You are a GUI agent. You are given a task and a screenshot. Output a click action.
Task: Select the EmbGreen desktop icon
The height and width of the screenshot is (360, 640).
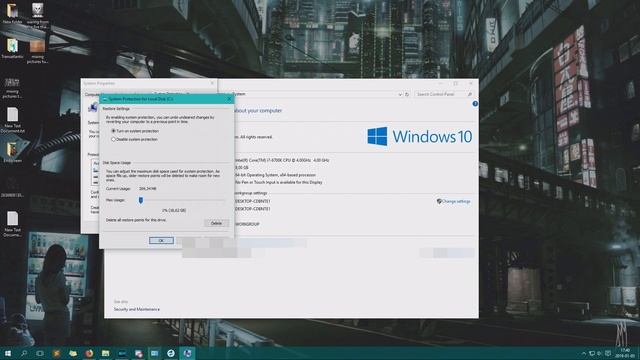(x=12, y=152)
